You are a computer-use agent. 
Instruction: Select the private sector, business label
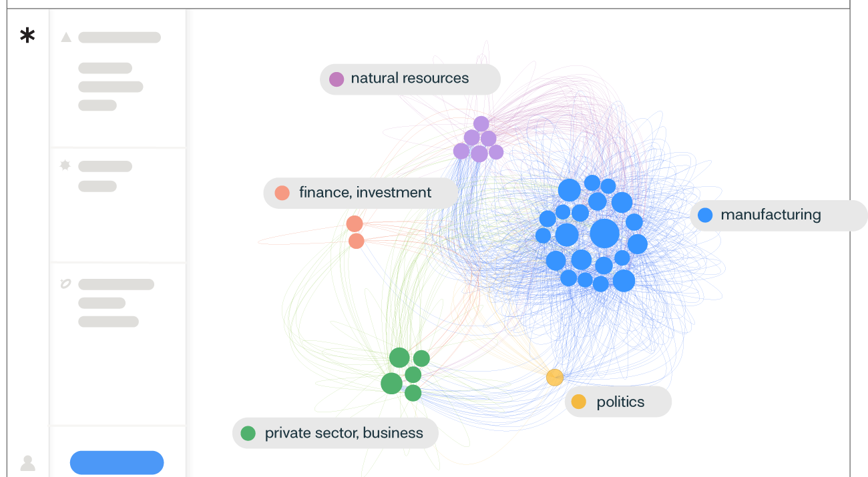coord(344,433)
